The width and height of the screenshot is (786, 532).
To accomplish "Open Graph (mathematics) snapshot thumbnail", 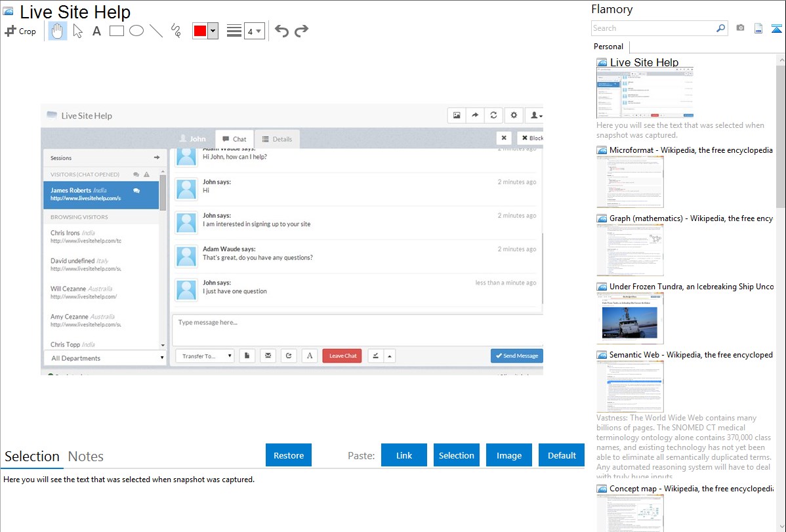I will point(630,250).
